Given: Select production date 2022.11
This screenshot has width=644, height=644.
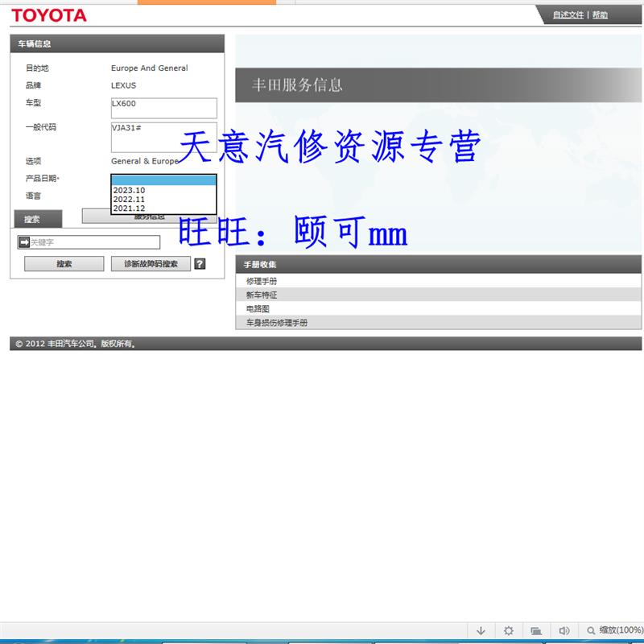Looking at the screenshot, I should pyautogui.click(x=163, y=199).
